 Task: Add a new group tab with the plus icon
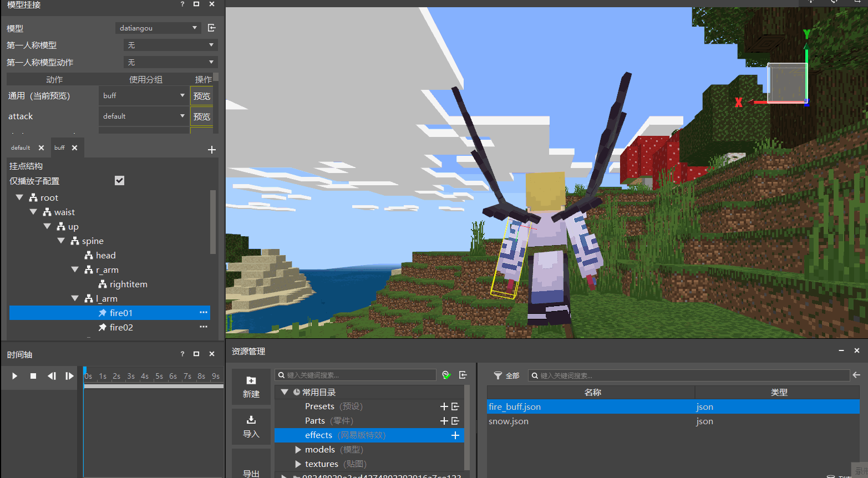tap(211, 150)
